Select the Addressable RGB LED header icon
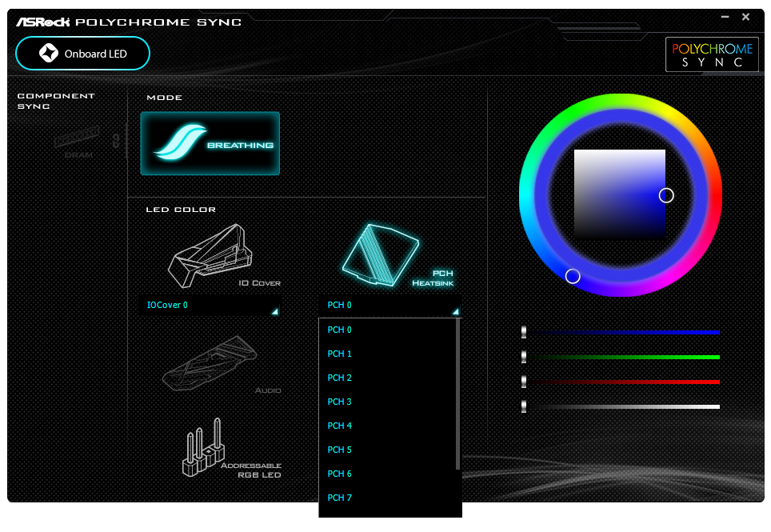771x532 pixels. tap(204, 447)
